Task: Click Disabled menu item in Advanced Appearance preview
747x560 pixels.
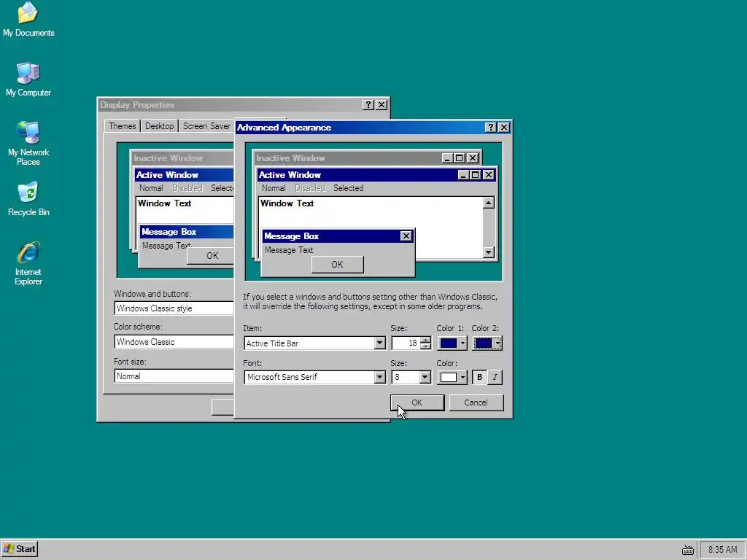Action: pyautogui.click(x=309, y=188)
